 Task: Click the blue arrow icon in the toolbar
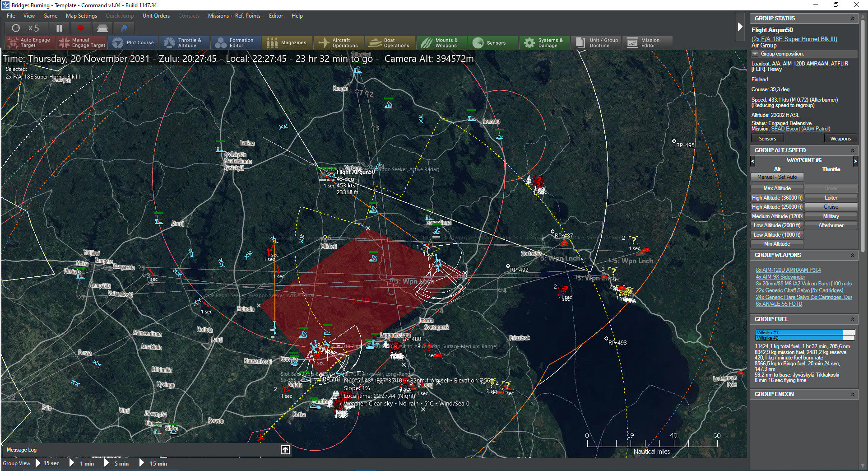(124, 28)
